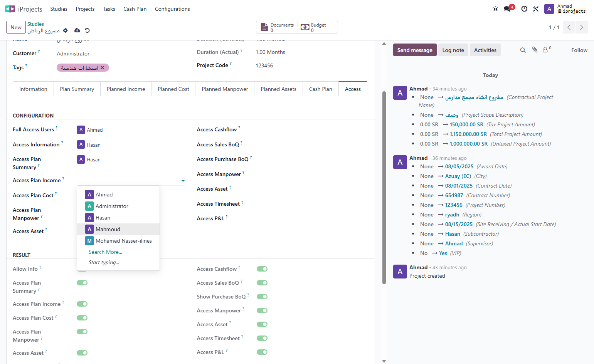
Task: Collapse the Access Plan Income dropdown arrow
Action: pos(183,181)
